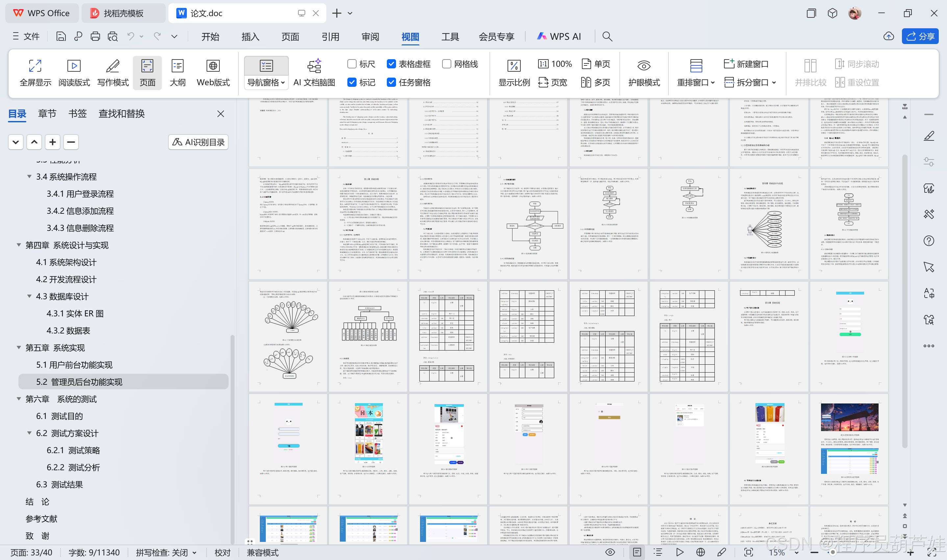Click Proofread (校对) in status bar
Screen dimensions: 947x560
click(x=222, y=552)
